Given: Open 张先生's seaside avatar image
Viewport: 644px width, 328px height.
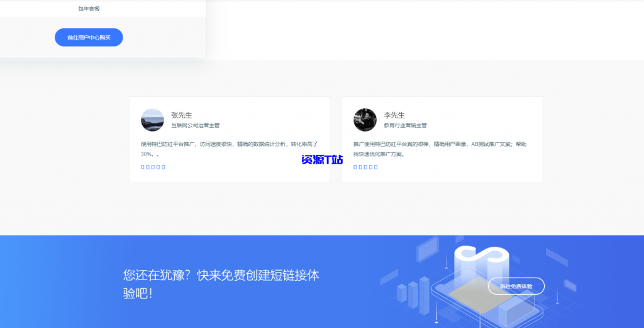Looking at the screenshot, I should point(152,120).
